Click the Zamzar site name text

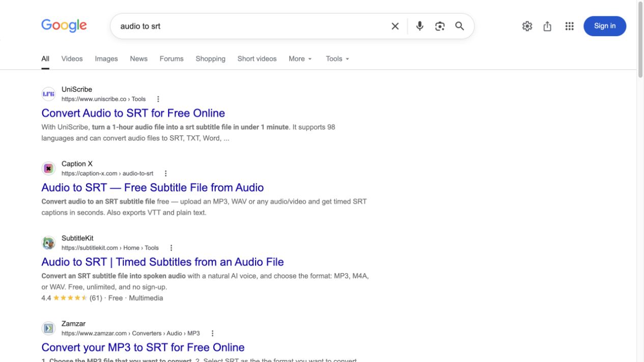(73, 324)
